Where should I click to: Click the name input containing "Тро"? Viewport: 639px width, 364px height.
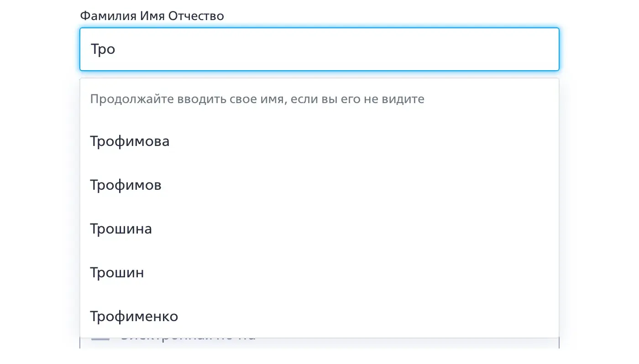pos(319,49)
